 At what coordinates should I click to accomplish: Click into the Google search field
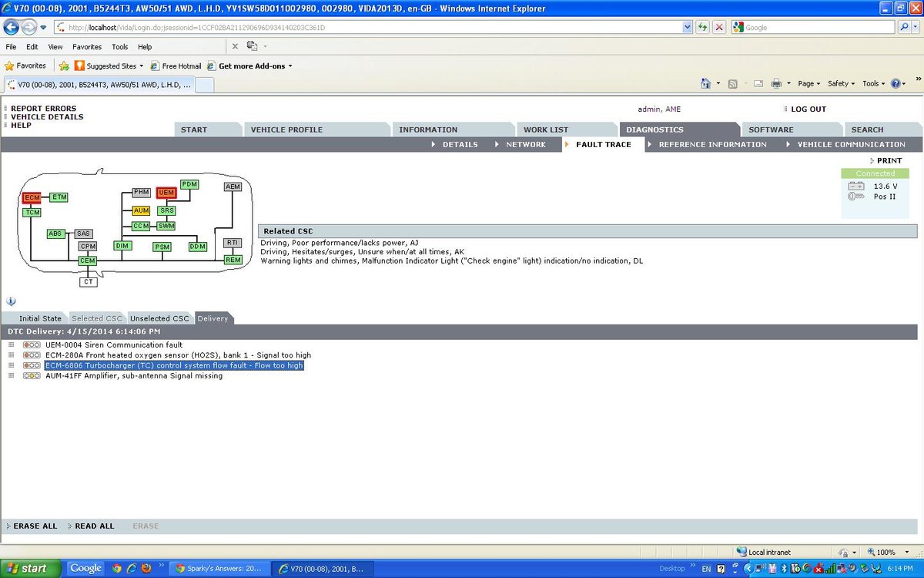pos(814,27)
